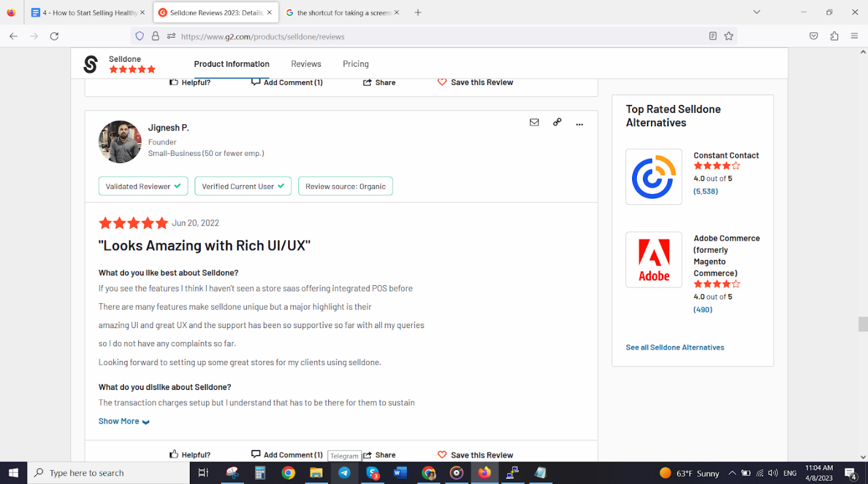Toggle reader view in address bar

click(713, 36)
